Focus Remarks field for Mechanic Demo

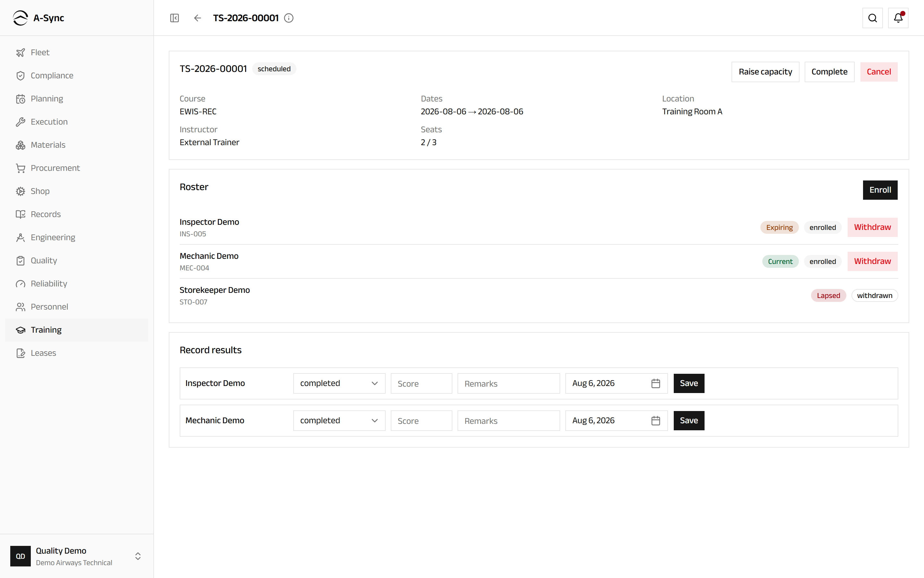pyautogui.click(x=509, y=421)
